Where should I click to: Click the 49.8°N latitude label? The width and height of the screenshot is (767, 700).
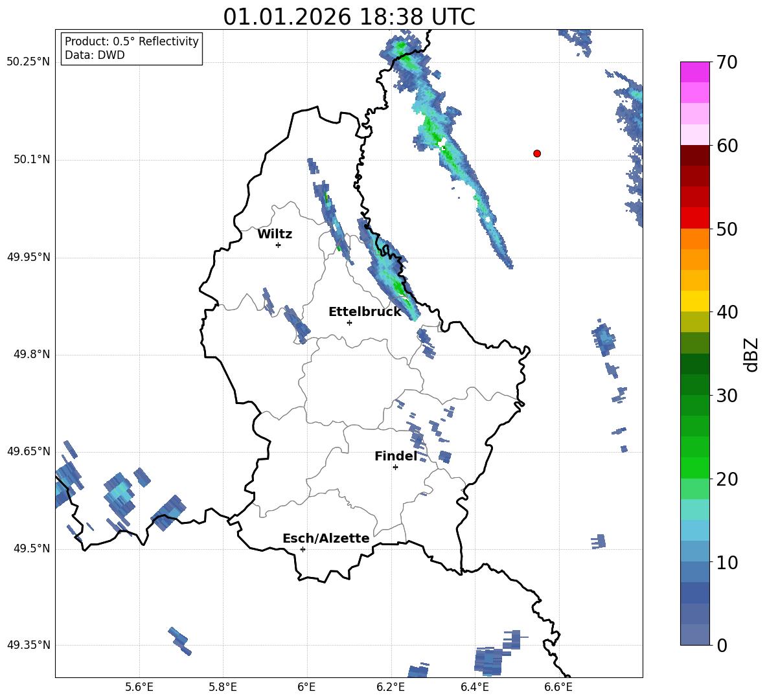click(32, 354)
